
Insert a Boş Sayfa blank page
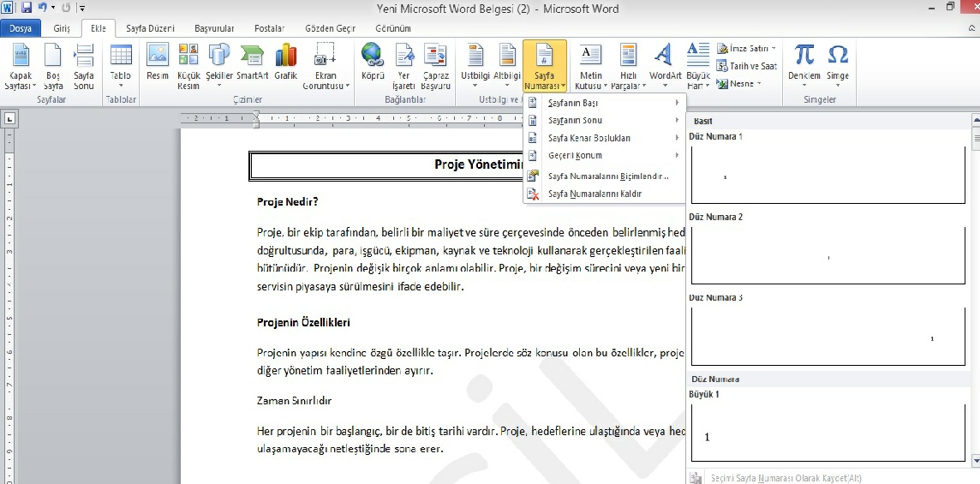click(x=53, y=67)
